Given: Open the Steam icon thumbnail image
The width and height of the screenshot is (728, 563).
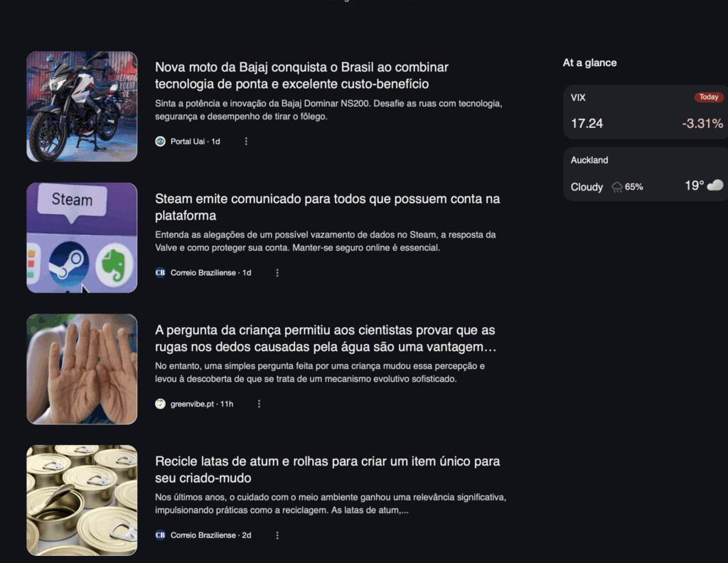Looking at the screenshot, I should coord(82,237).
